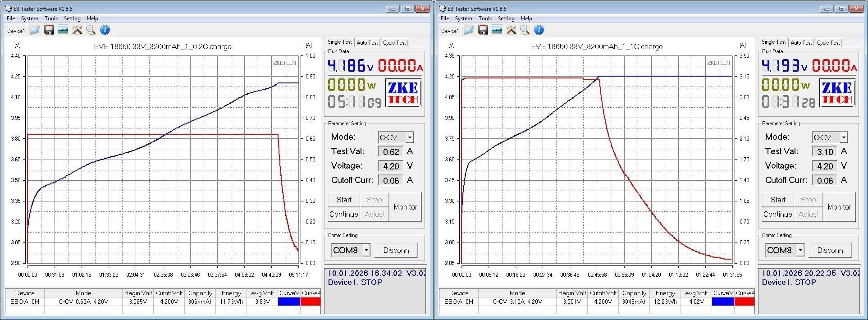Image resolution: width=868 pixels, height=320 pixels.
Task: Click the open folder icon in left window
Action: (x=35, y=30)
